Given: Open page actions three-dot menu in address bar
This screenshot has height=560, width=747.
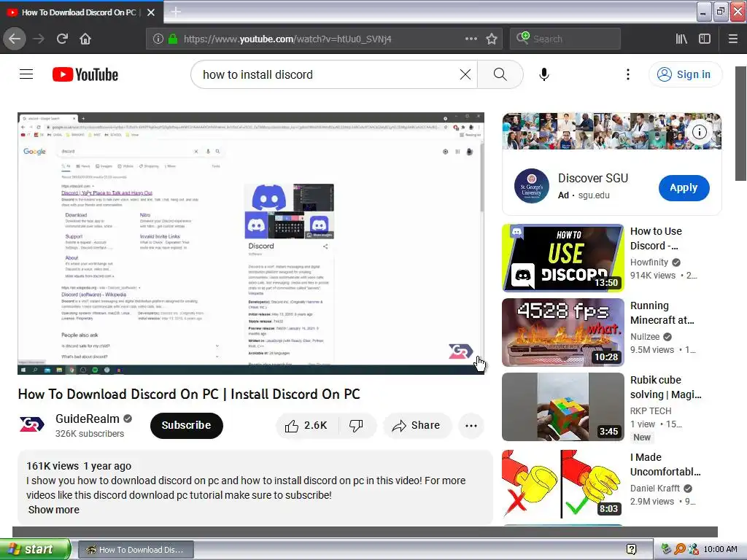Looking at the screenshot, I should coord(471,39).
